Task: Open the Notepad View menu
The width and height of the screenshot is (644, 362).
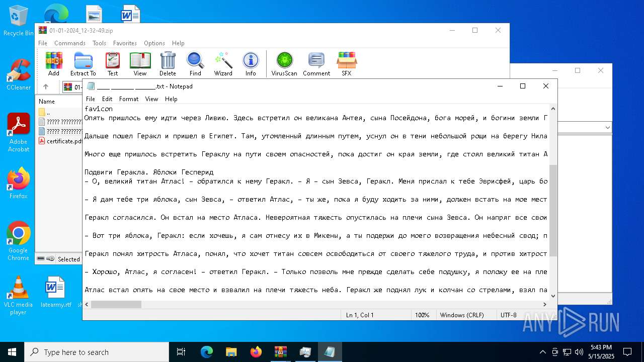Action: click(152, 99)
